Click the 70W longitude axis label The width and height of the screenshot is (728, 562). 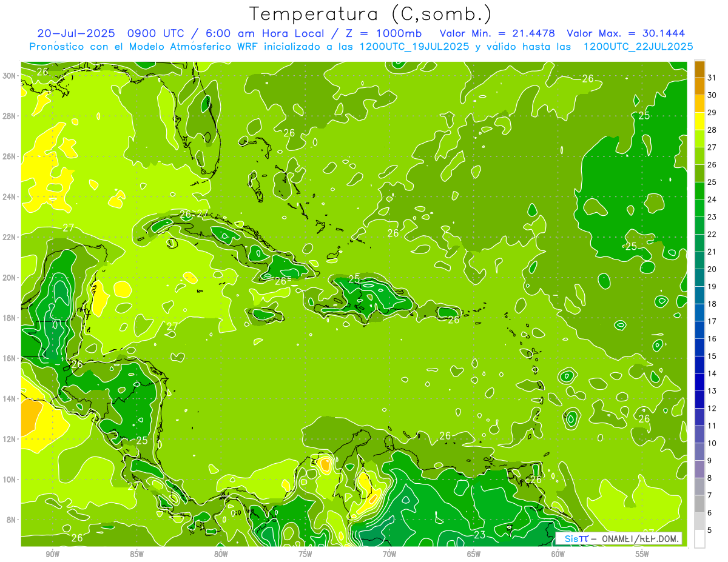click(x=389, y=554)
